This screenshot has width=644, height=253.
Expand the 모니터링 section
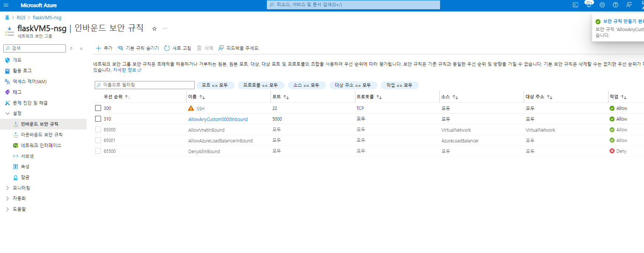pyautogui.click(x=7, y=188)
